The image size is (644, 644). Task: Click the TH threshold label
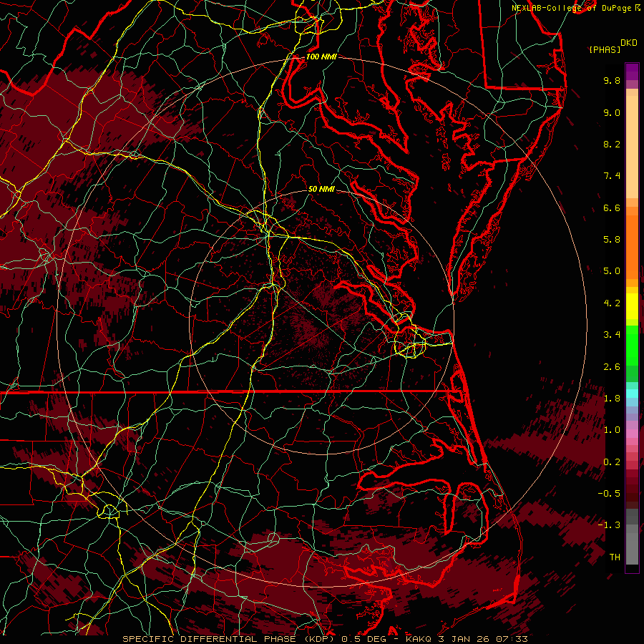tap(615, 557)
